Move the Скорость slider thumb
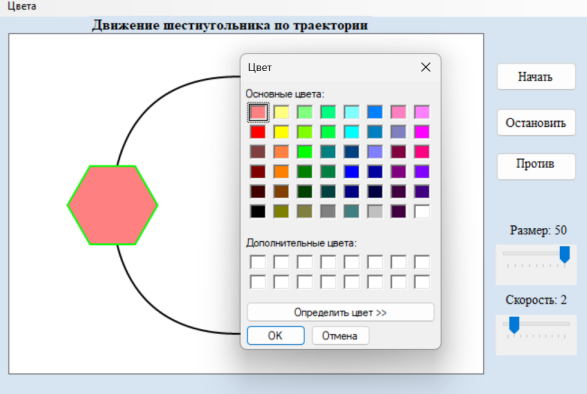This screenshot has width=587, height=394. [x=514, y=325]
